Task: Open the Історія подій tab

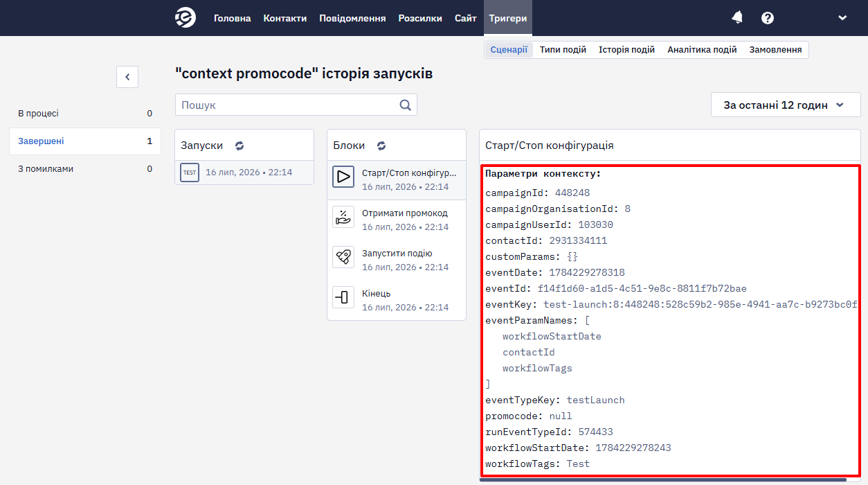Action: point(626,50)
